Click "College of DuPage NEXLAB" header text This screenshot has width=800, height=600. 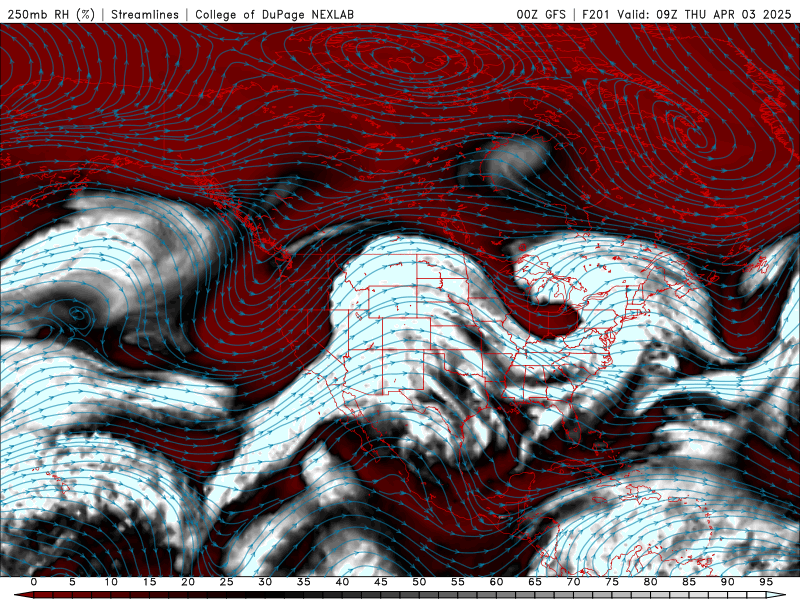(274, 14)
